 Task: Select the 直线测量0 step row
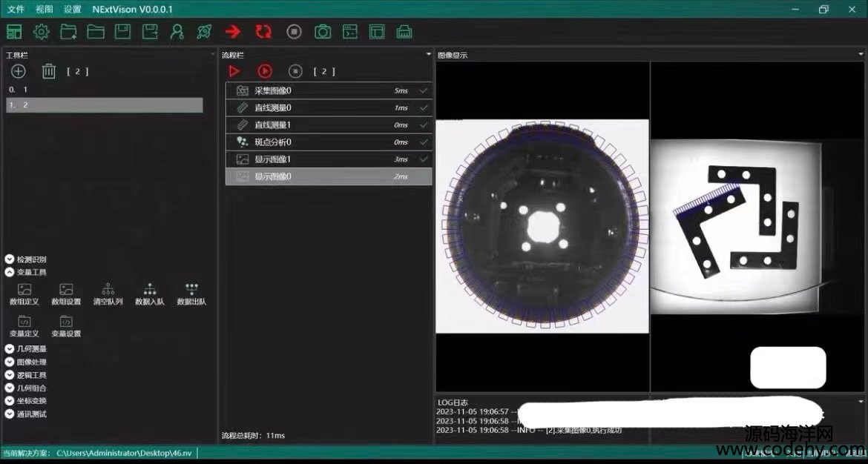tap(329, 107)
